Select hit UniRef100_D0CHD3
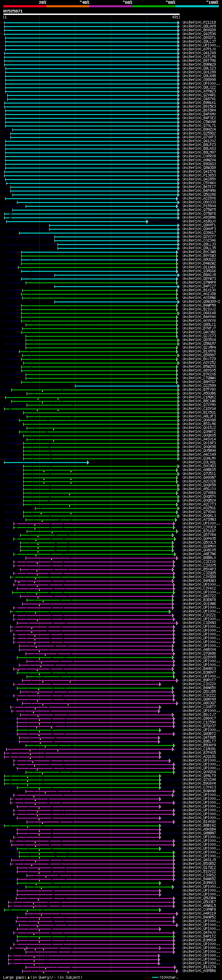 [x=199, y=467]
